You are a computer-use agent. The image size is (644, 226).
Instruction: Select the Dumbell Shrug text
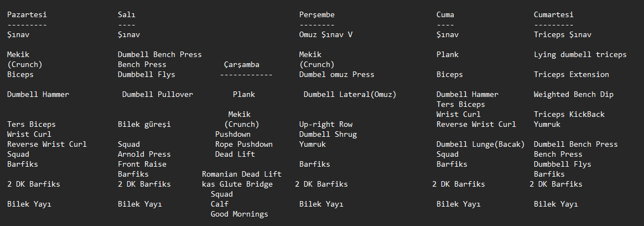click(x=328, y=135)
